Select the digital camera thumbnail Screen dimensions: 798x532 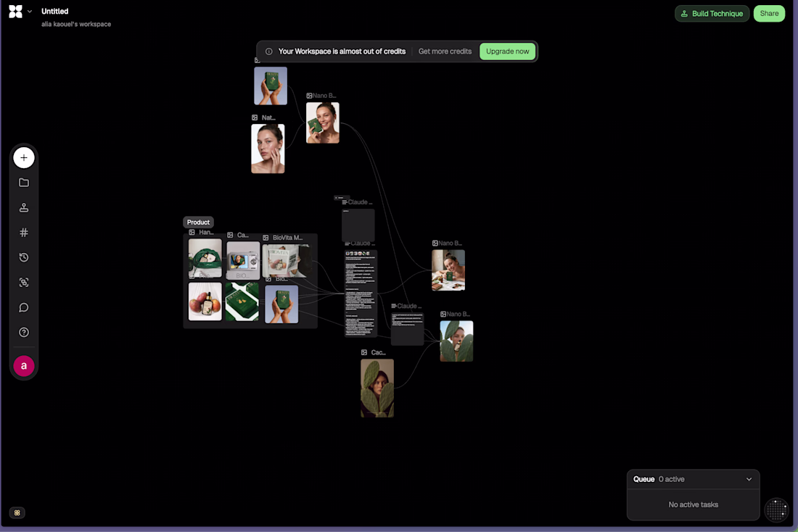tap(243, 260)
